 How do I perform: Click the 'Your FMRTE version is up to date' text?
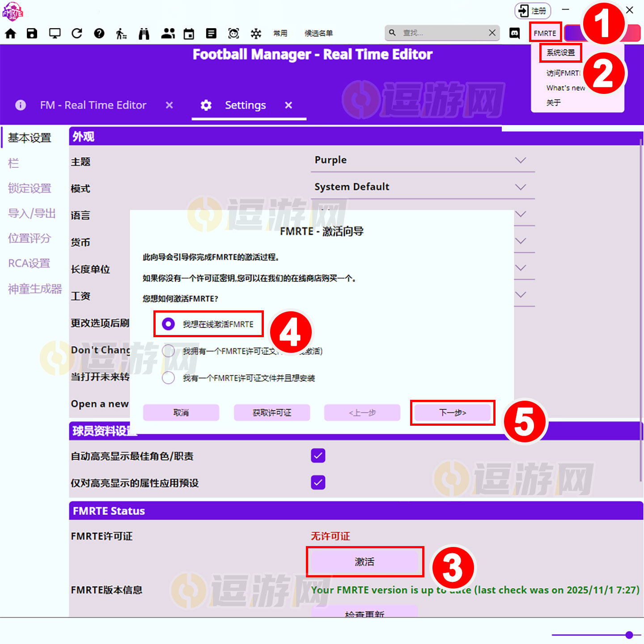(475, 590)
